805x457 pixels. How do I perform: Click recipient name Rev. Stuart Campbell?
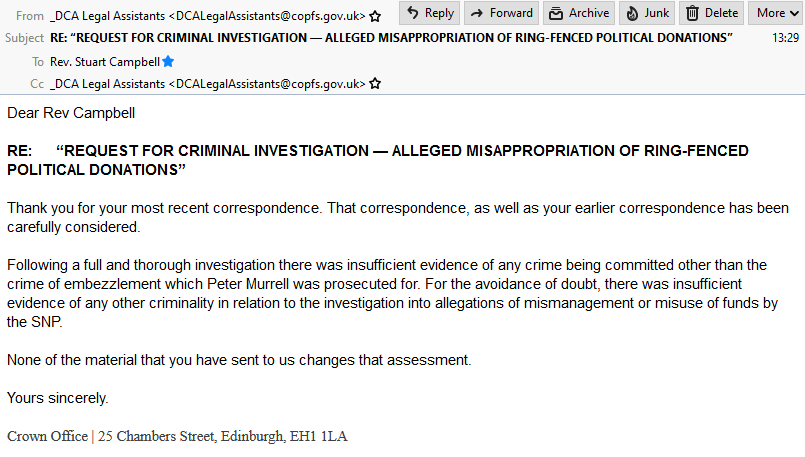[x=105, y=62]
